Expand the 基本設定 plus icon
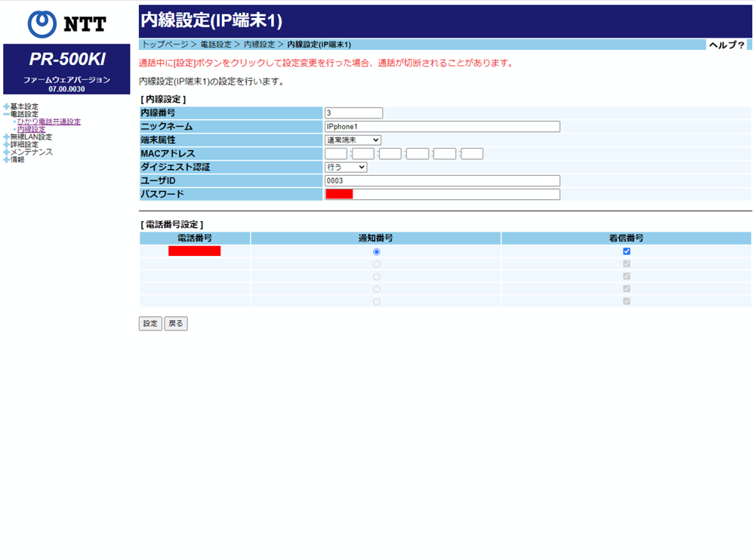 click(x=6, y=106)
